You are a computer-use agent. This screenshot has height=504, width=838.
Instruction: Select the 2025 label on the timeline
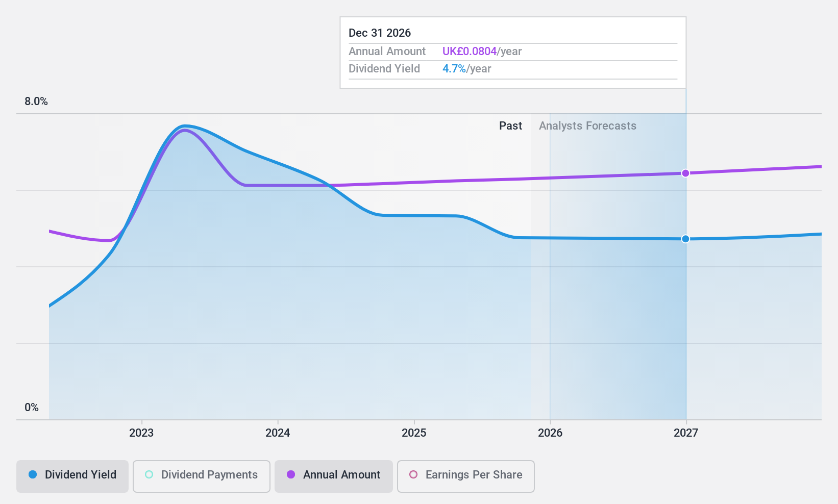pos(414,433)
